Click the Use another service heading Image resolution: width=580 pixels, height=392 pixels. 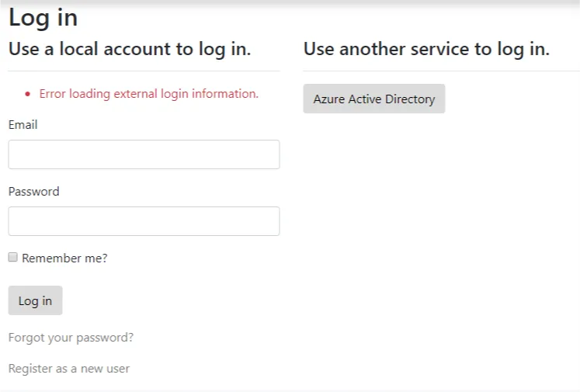tap(426, 49)
